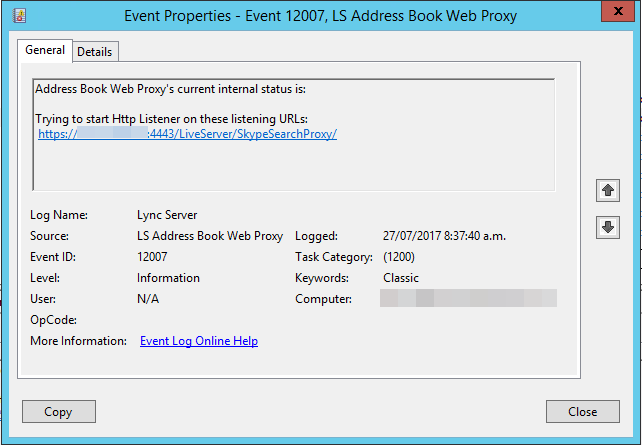Screen dimensions: 642x445
Task: Select the Event ID value 12007
Action: [152, 257]
